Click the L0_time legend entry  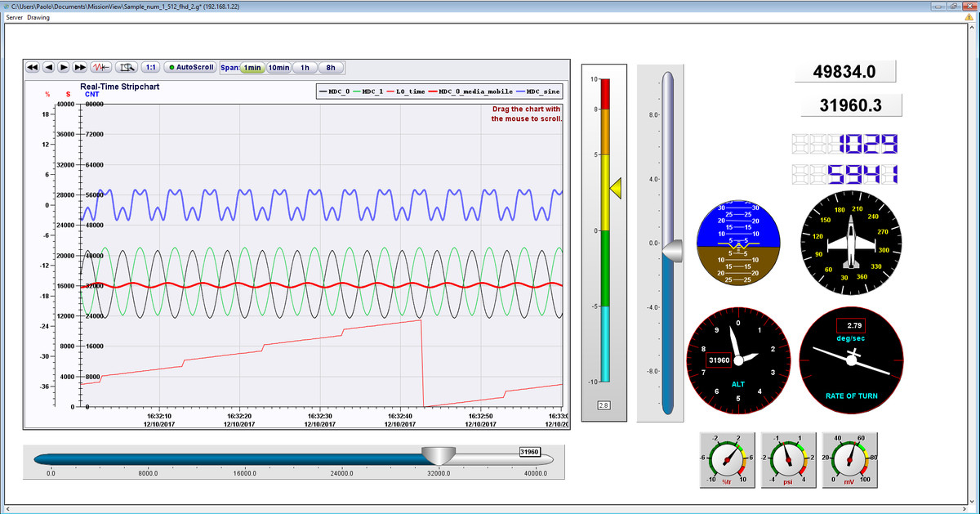point(405,92)
